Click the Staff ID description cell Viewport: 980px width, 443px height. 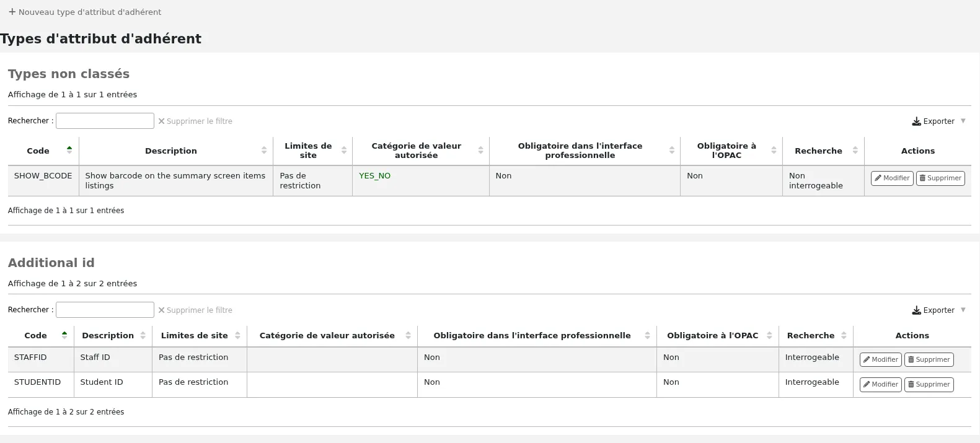113,360
